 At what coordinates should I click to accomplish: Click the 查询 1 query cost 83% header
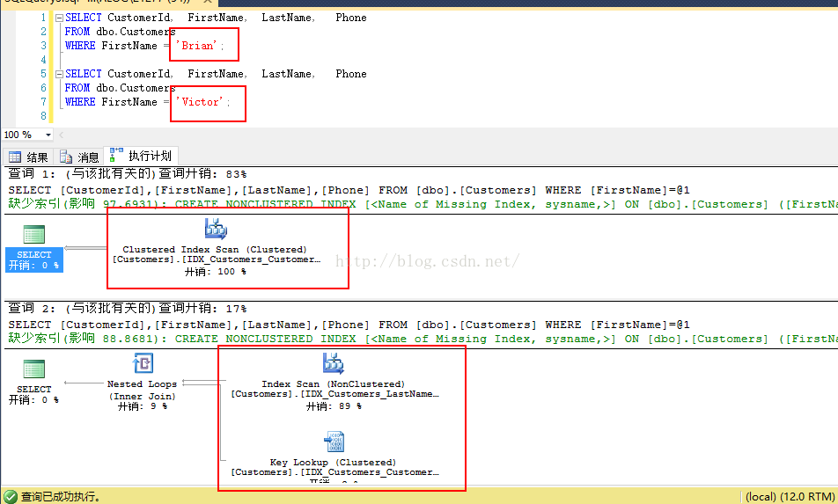point(127,173)
